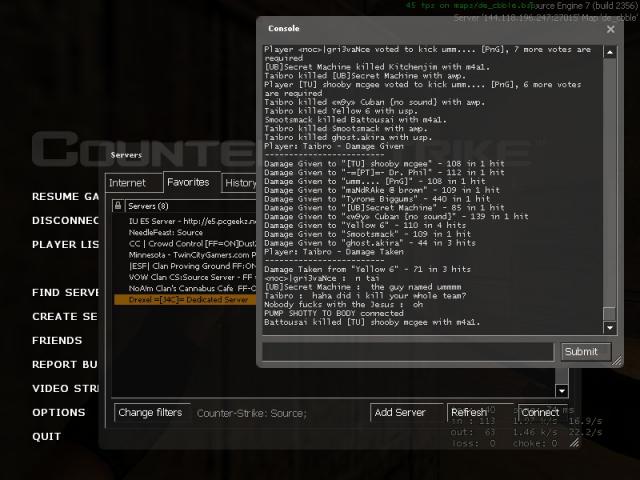Connect to the selected server
The image size is (640, 480).
pos(540,413)
